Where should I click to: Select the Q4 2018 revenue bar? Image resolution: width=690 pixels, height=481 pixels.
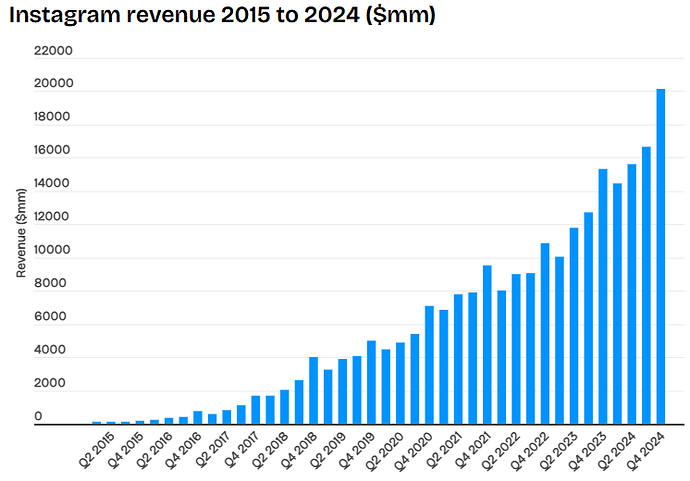click(313, 390)
